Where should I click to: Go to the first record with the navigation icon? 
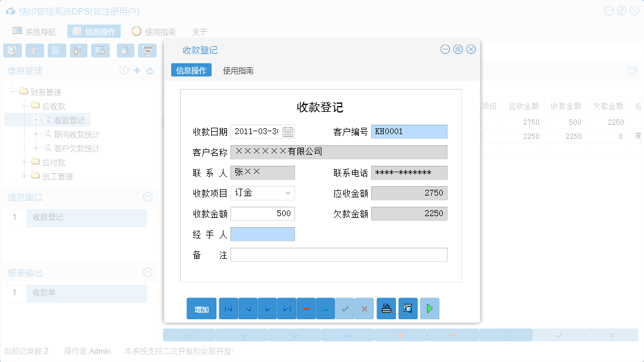click(x=228, y=309)
